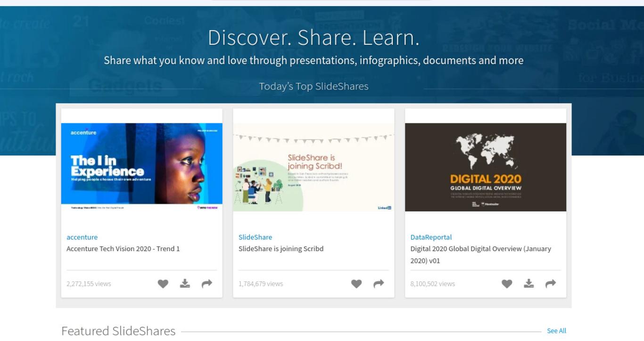Screen dimensions: 644x341
Task: Like the SlideShare is joining Scribd slideshow
Action: click(356, 284)
